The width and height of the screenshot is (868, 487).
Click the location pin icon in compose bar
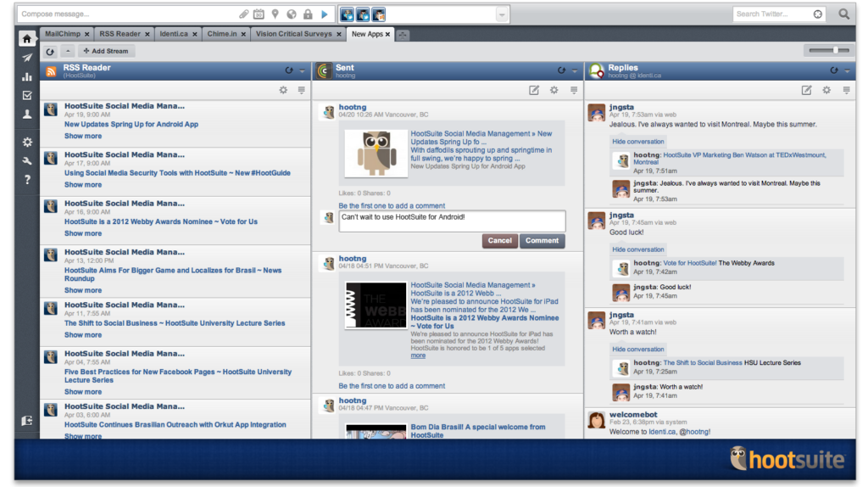(275, 14)
